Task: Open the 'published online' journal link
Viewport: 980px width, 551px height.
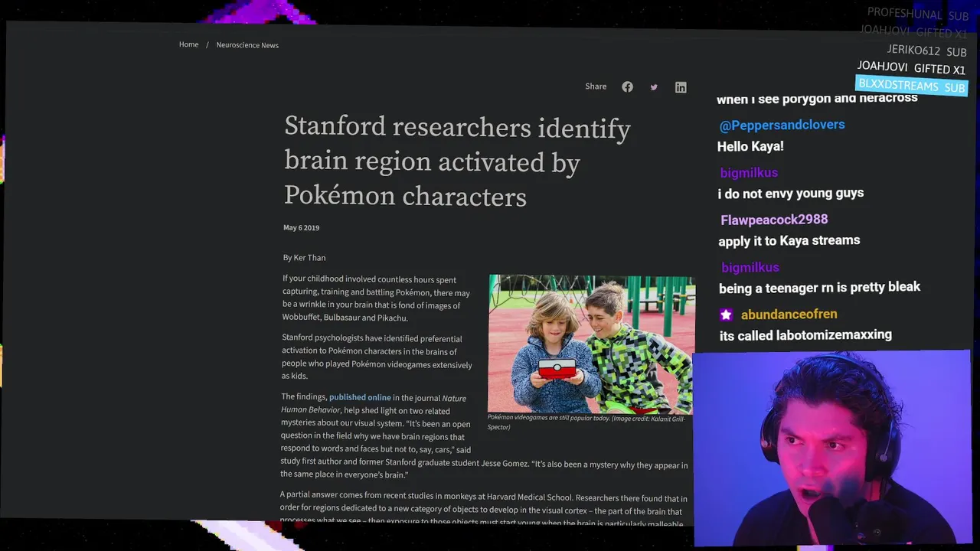Action: click(360, 397)
